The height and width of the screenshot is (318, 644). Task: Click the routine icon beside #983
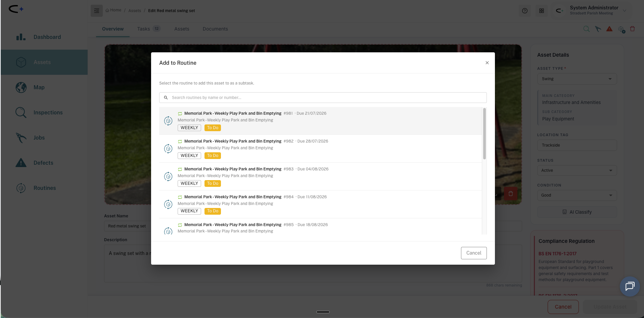point(168,176)
